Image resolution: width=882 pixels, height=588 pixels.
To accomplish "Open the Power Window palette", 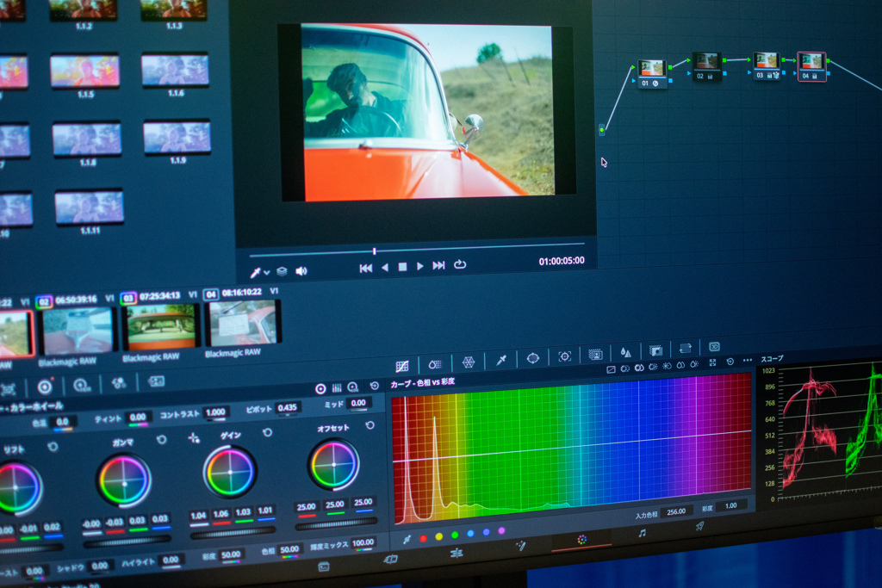I will point(532,358).
